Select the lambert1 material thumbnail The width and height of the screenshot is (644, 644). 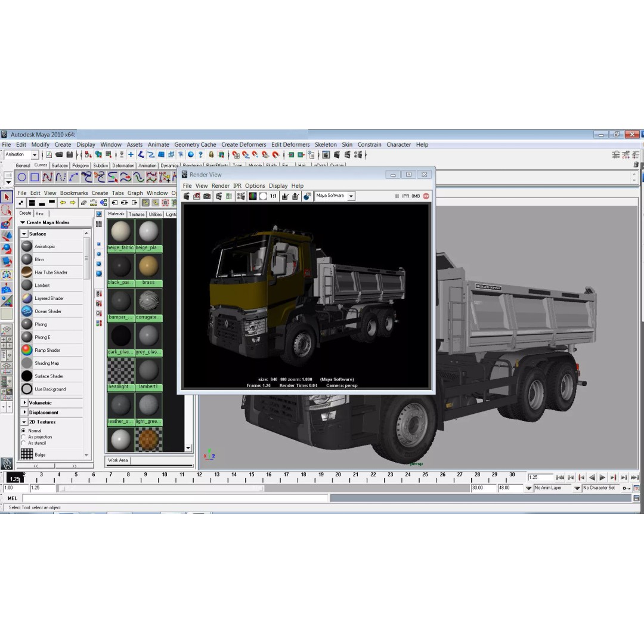point(148,373)
